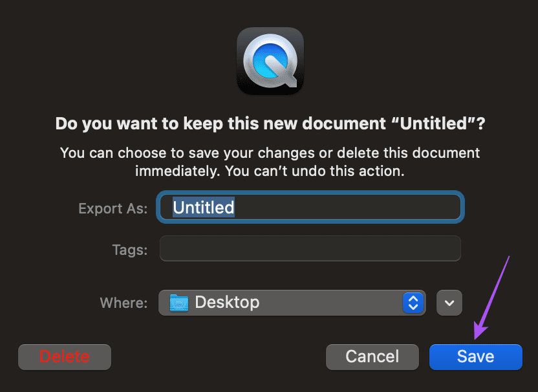The height and width of the screenshot is (392, 538).
Task: Click the "You can't undo this action" message
Action: tap(315, 171)
